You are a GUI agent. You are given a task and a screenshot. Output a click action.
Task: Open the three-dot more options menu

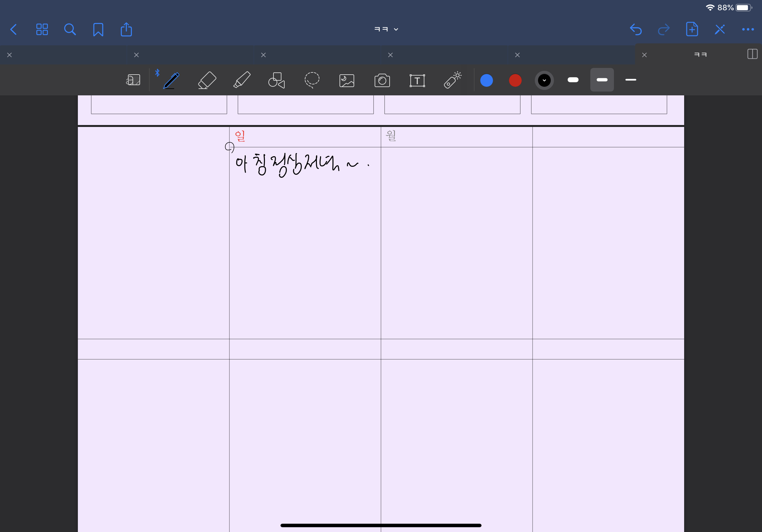pos(748,30)
